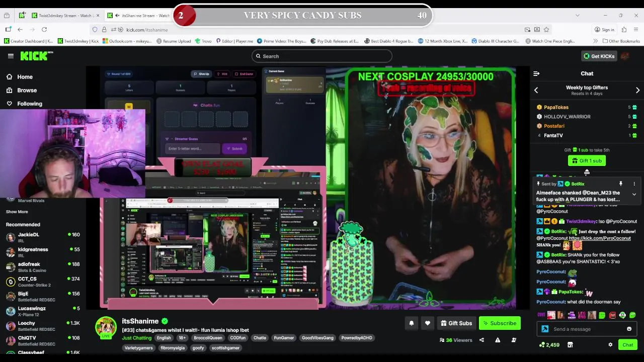Bookmark this page with star icon
644x362 pixels.
546,30
